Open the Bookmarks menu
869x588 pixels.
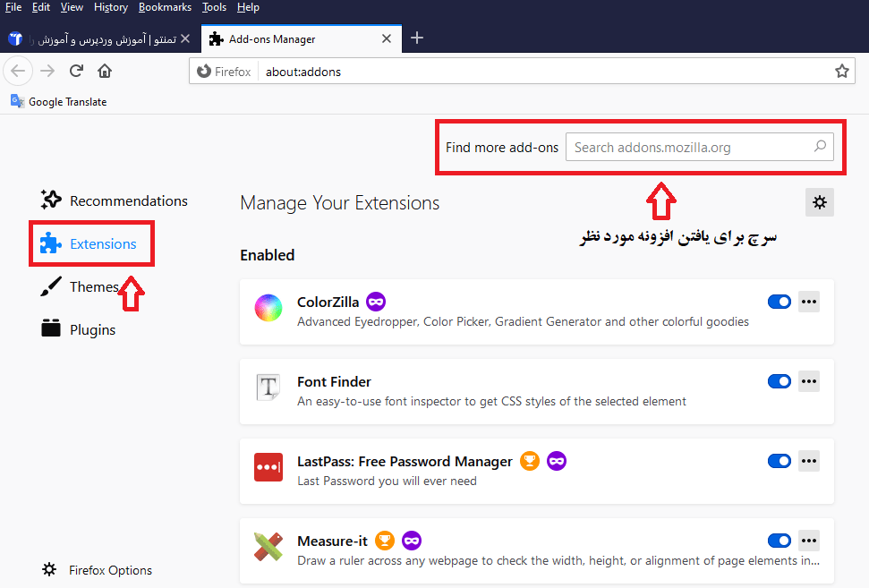[165, 7]
